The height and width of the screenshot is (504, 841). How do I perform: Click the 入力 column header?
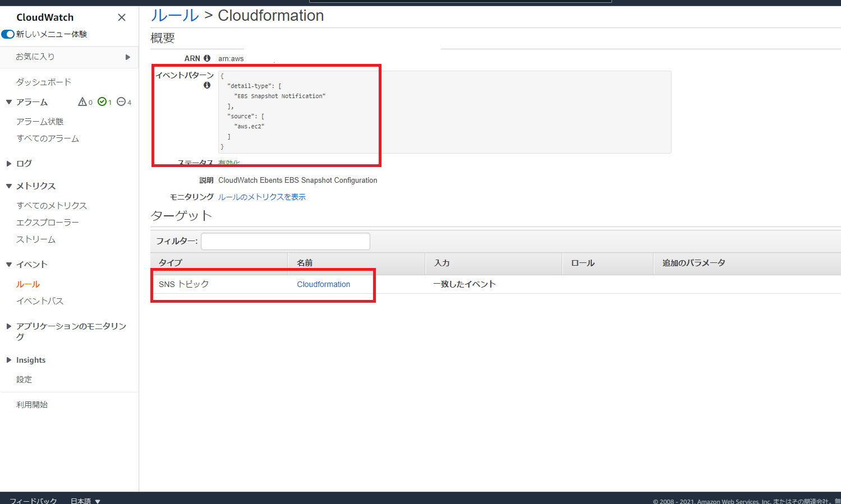[494, 263]
